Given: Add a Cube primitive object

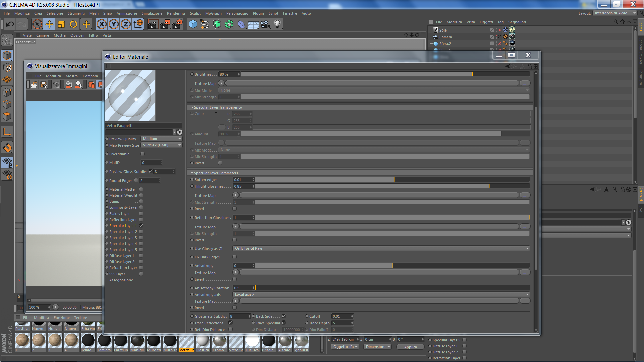Looking at the screenshot, I should click(x=193, y=24).
